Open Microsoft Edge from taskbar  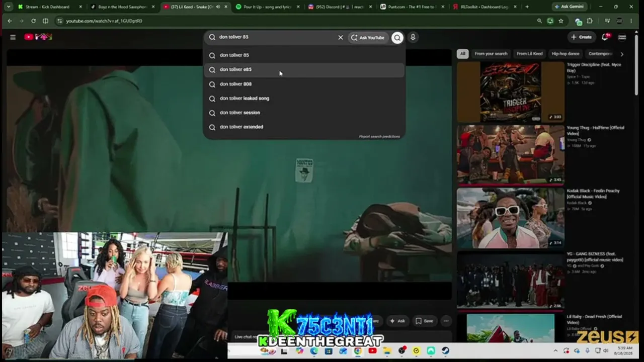pos(314,351)
